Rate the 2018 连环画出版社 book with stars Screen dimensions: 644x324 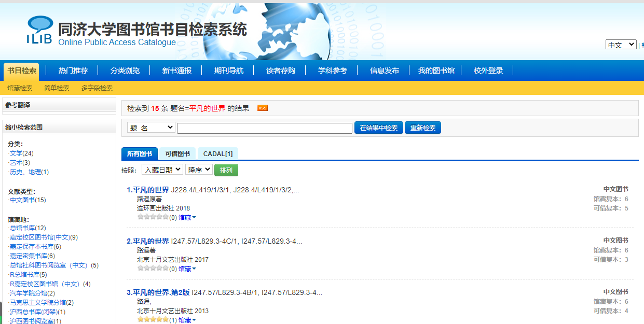pyautogui.click(x=153, y=217)
